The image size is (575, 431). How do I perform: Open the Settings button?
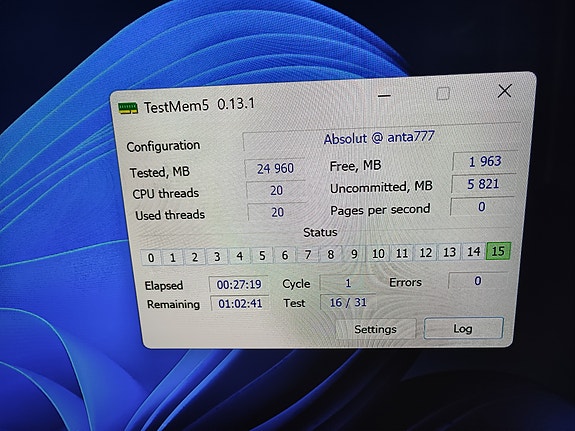click(376, 329)
